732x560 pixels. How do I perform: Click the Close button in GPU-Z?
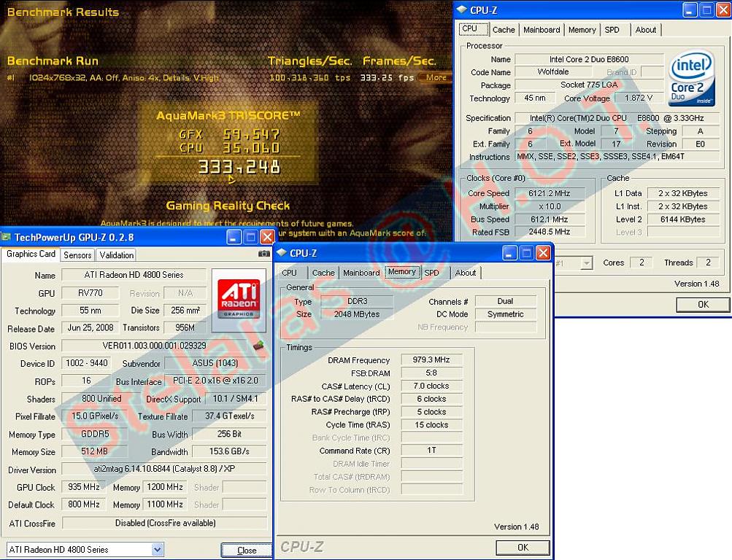pos(247,551)
